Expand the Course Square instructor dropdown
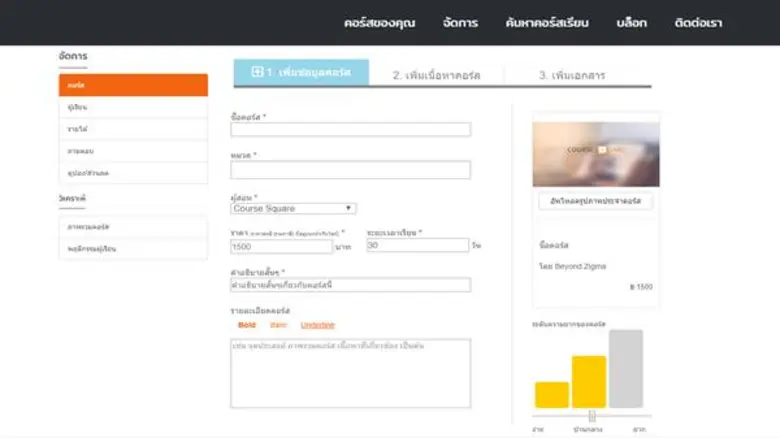 click(x=293, y=209)
